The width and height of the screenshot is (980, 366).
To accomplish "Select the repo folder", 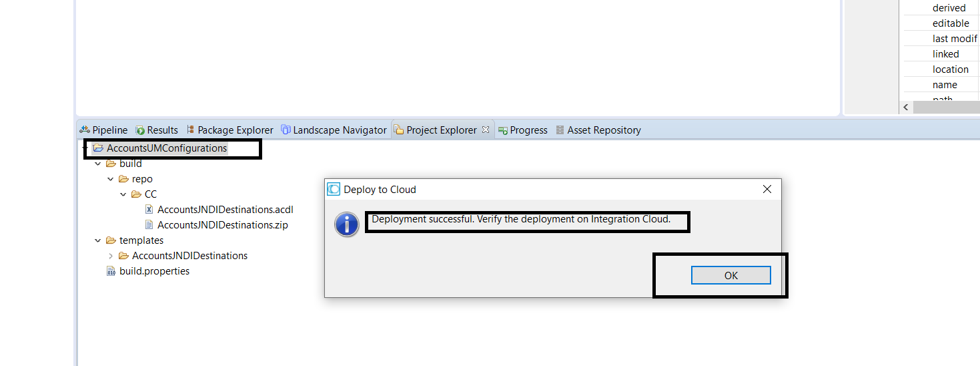I will click(142, 179).
